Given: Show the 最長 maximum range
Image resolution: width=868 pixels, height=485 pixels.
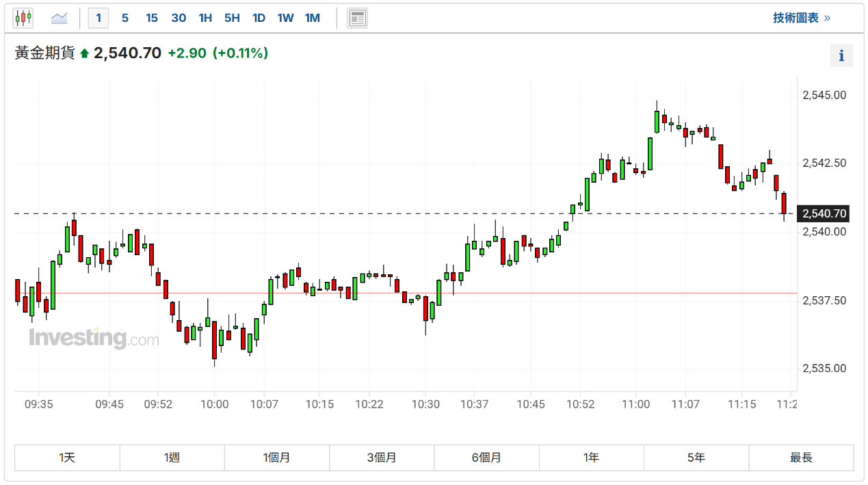Looking at the screenshot, I should click(801, 458).
